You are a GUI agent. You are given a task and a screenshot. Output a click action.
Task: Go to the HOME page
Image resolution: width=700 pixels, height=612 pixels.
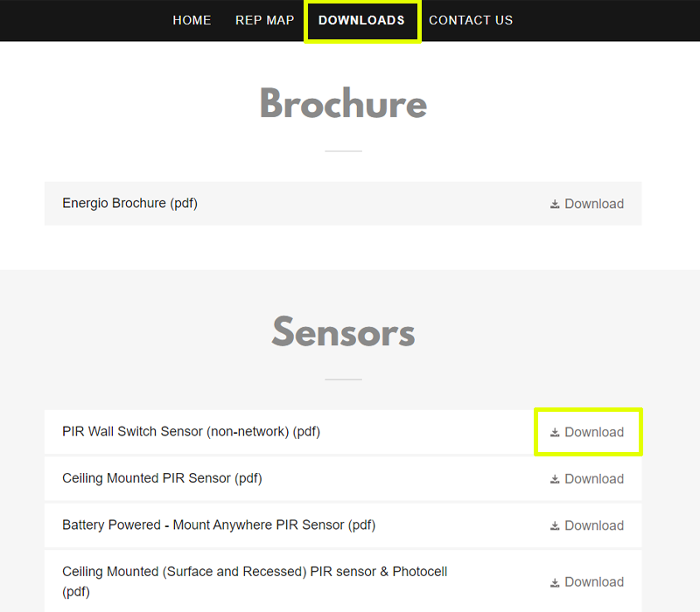click(x=192, y=20)
